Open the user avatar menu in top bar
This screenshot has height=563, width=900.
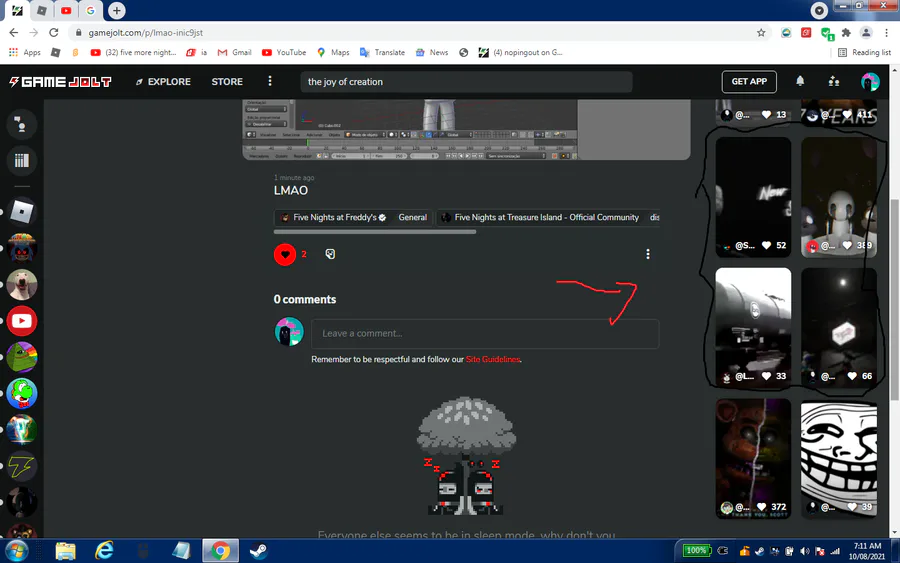click(870, 81)
